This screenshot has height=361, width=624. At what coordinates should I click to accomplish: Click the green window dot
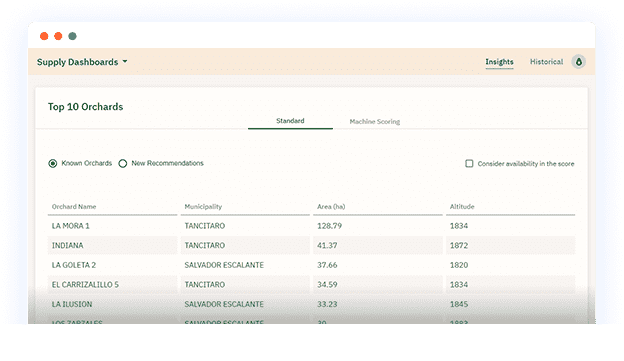[x=72, y=36]
